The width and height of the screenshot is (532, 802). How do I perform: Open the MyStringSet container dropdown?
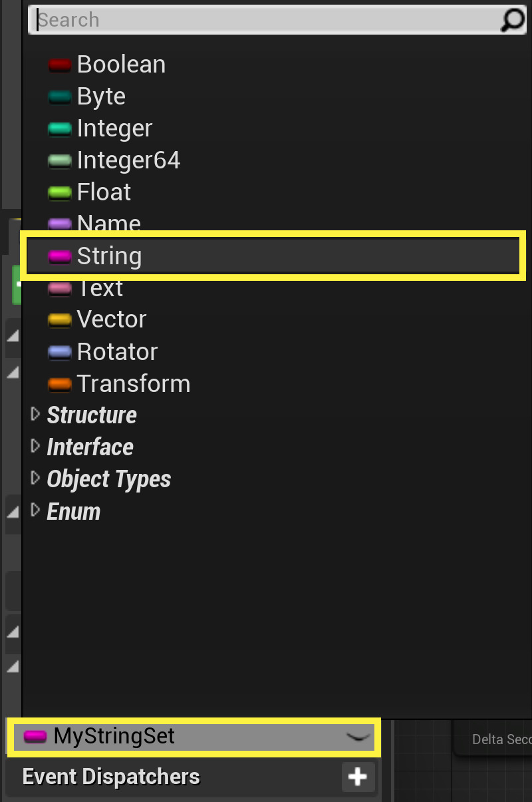[358, 736]
